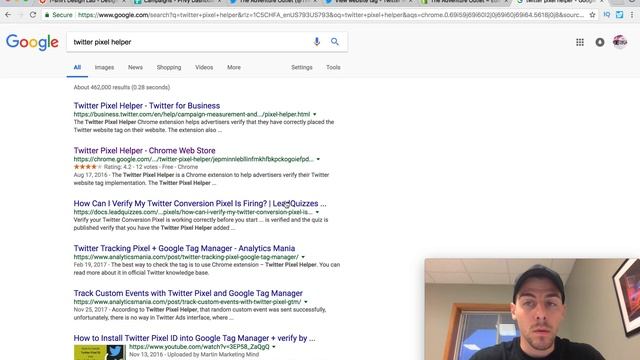The image size is (640, 360).
Task: Open the Chrome three-dot menu
Action: (x=632, y=15)
